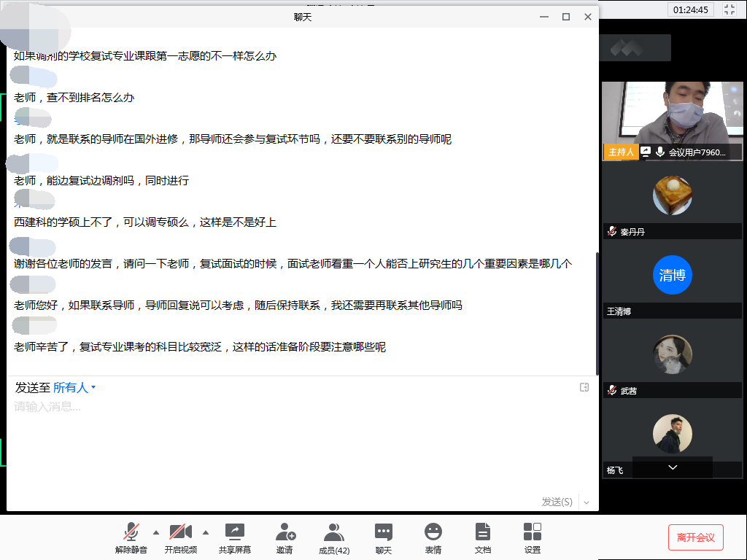747x560 pixels.
Task: Unmute the microphone in the toolbar
Action: 131,537
